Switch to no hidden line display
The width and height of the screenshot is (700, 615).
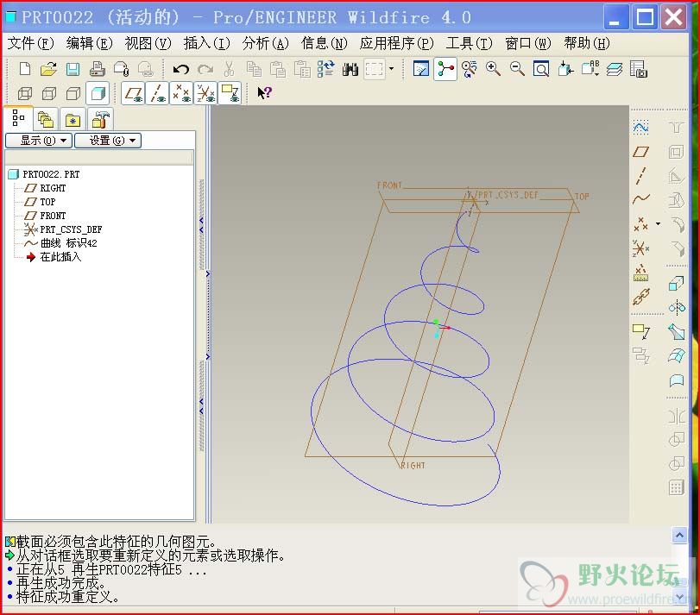(73, 94)
